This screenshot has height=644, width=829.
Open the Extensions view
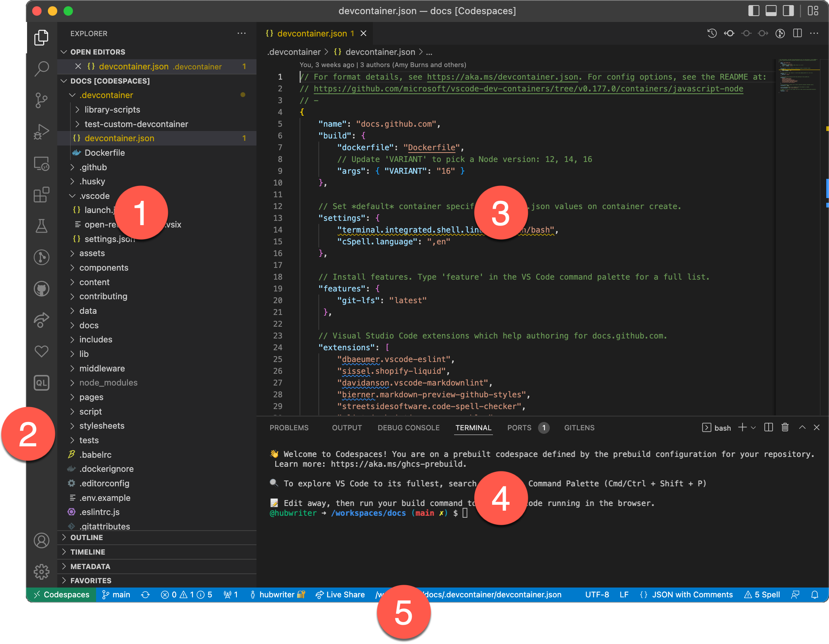click(41, 195)
